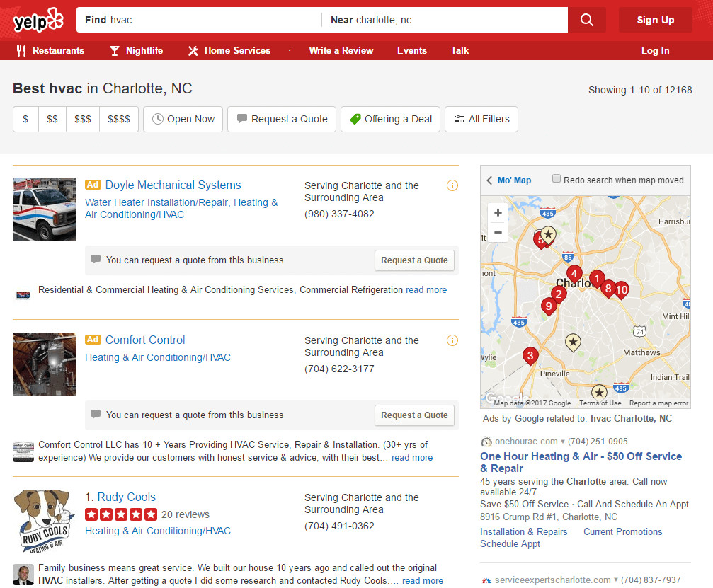Click map pin number 2
This screenshot has height=588, width=713.
[x=559, y=295]
